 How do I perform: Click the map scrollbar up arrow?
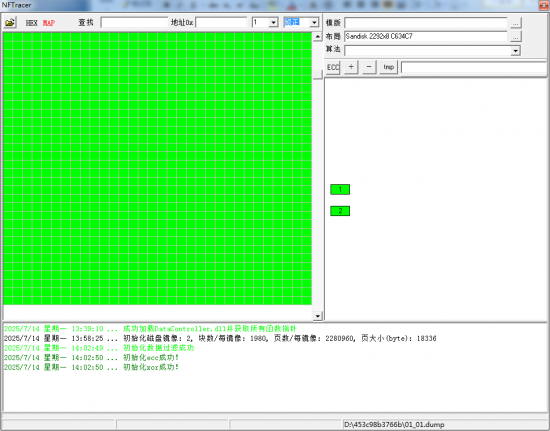point(317,36)
